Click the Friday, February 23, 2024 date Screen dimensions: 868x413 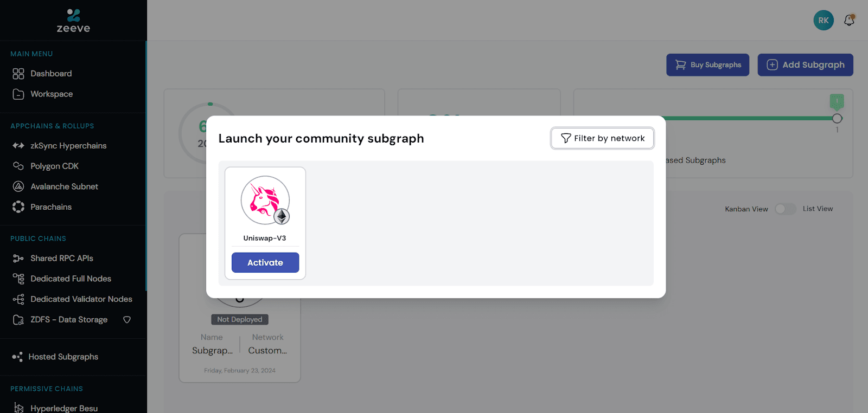(x=240, y=371)
